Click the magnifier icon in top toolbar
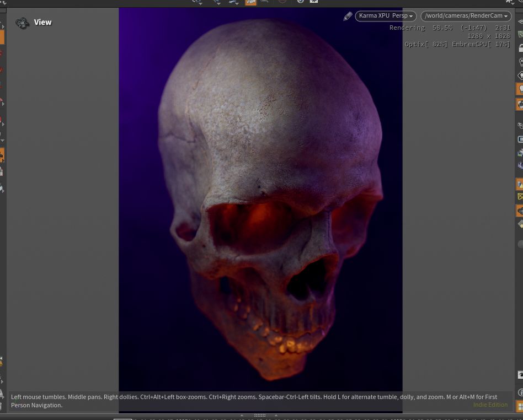 (265, 2)
